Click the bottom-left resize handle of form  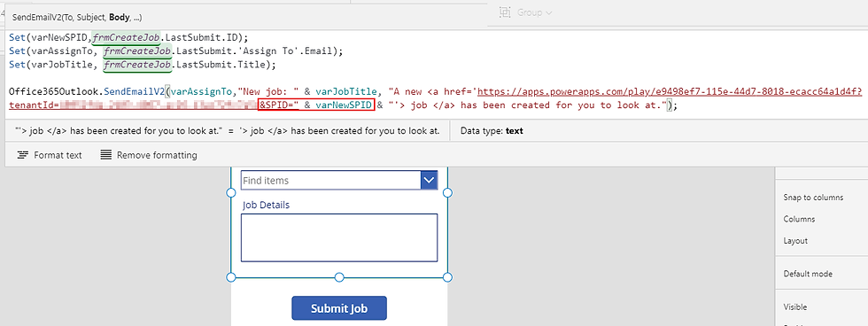click(231, 276)
